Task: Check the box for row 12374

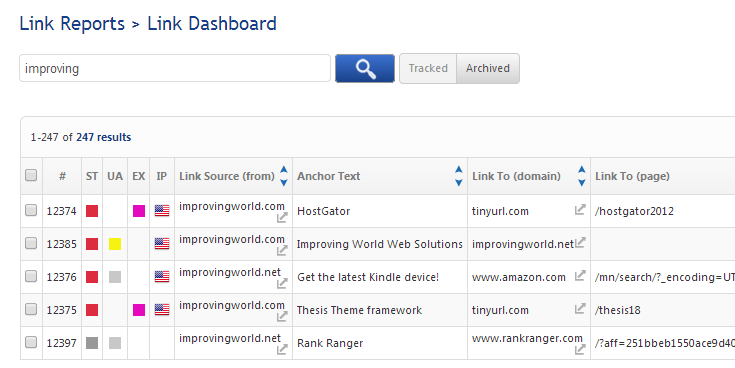Action: click(31, 210)
